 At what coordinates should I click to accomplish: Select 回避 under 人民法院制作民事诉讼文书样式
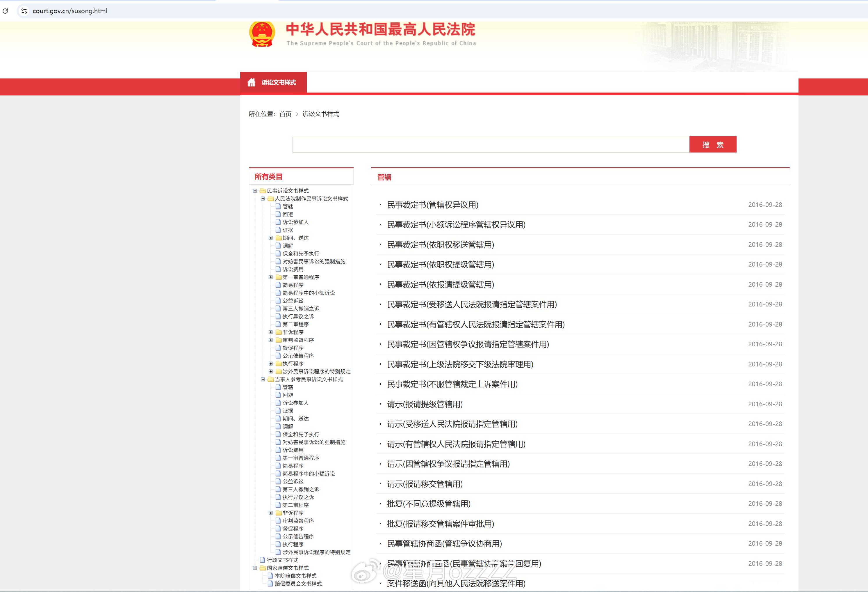coord(288,214)
